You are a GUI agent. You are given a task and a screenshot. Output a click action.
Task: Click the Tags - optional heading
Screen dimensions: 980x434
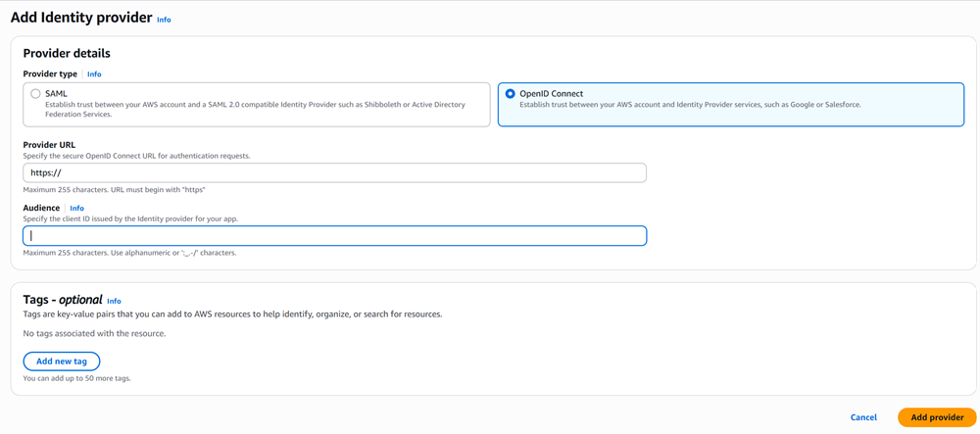pyautogui.click(x=63, y=300)
